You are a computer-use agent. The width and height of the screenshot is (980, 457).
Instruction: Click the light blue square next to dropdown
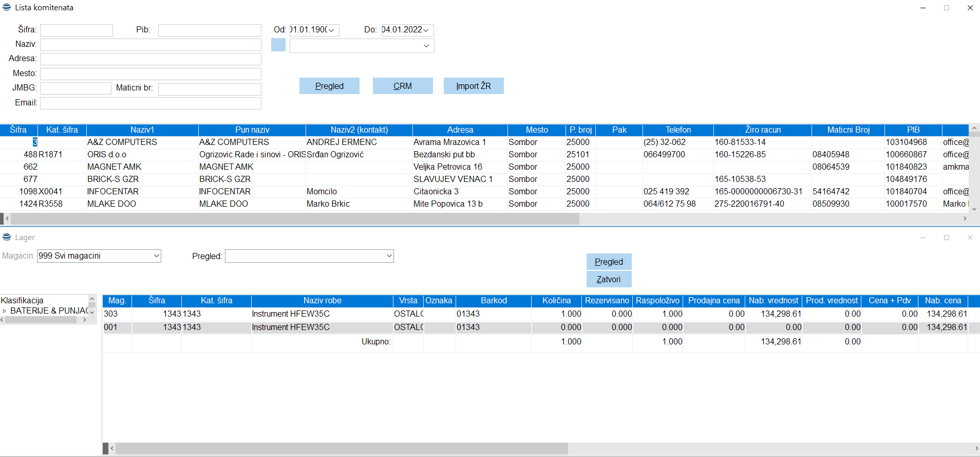coord(278,45)
